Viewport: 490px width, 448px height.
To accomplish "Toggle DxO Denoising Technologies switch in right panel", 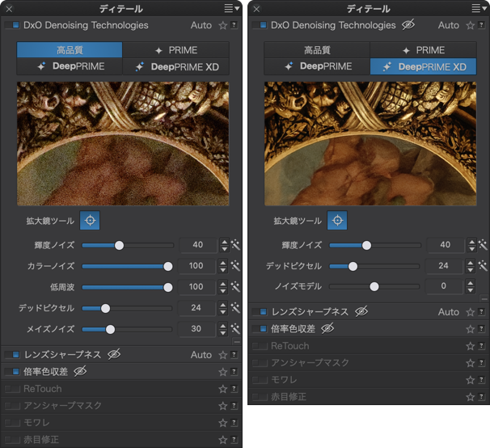I will coord(260,25).
